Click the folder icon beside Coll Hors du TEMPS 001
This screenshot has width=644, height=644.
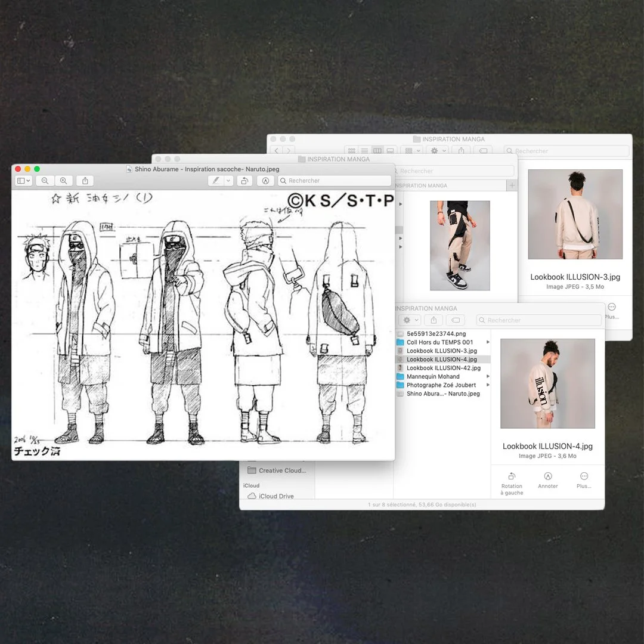tap(400, 342)
